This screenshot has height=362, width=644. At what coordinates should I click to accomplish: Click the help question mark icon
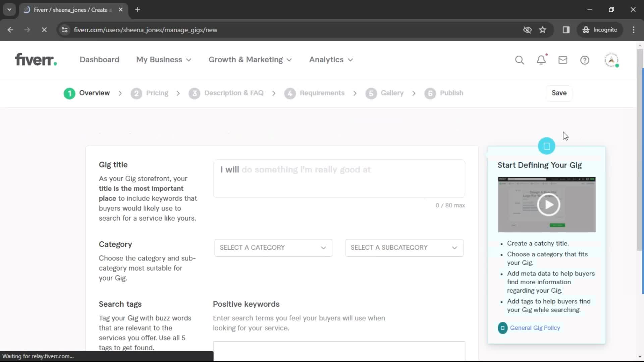click(585, 60)
